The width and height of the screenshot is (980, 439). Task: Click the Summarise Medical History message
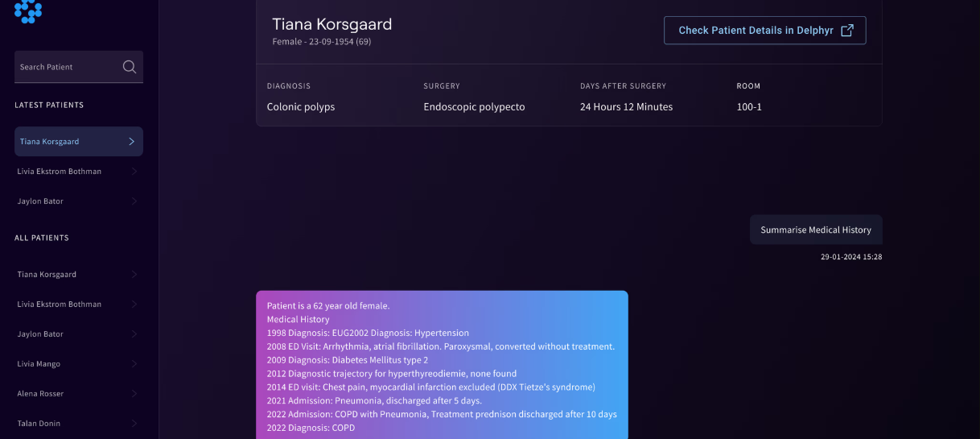[x=816, y=230]
